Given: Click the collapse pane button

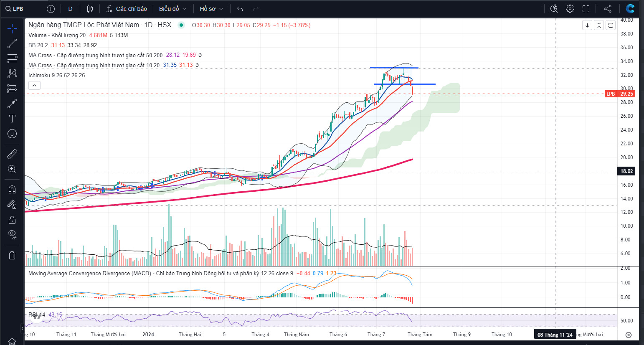Looking at the screenshot, I should tap(599, 25).
